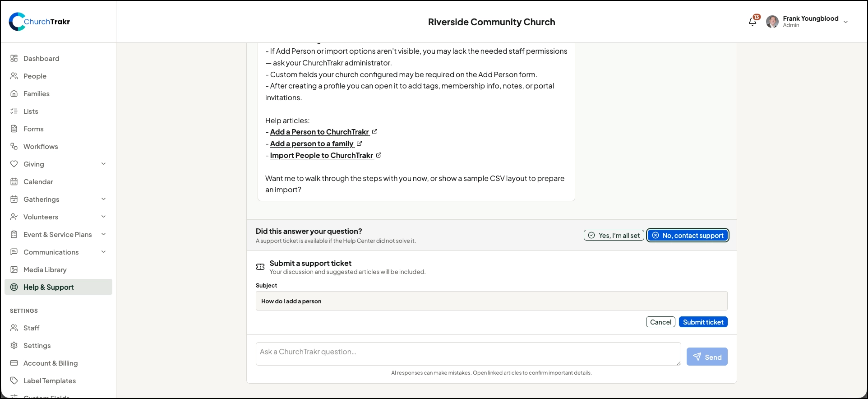Screen dimensions: 868x399
Task: Click the 'Ask a ChurchTrakr question' box
Action: click(468, 354)
